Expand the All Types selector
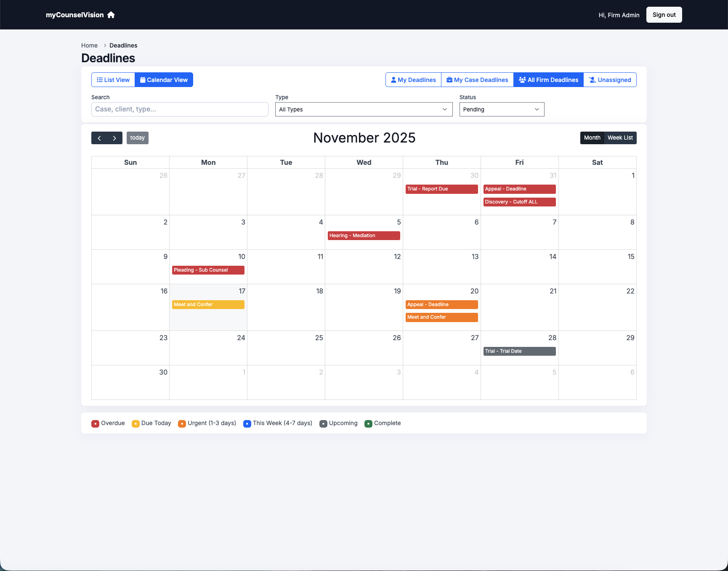The width and height of the screenshot is (728, 571). [364, 109]
